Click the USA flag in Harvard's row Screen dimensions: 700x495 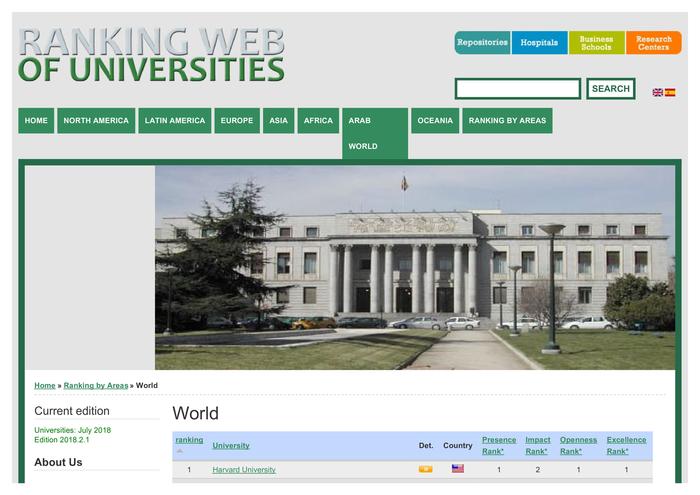pos(458,469)
